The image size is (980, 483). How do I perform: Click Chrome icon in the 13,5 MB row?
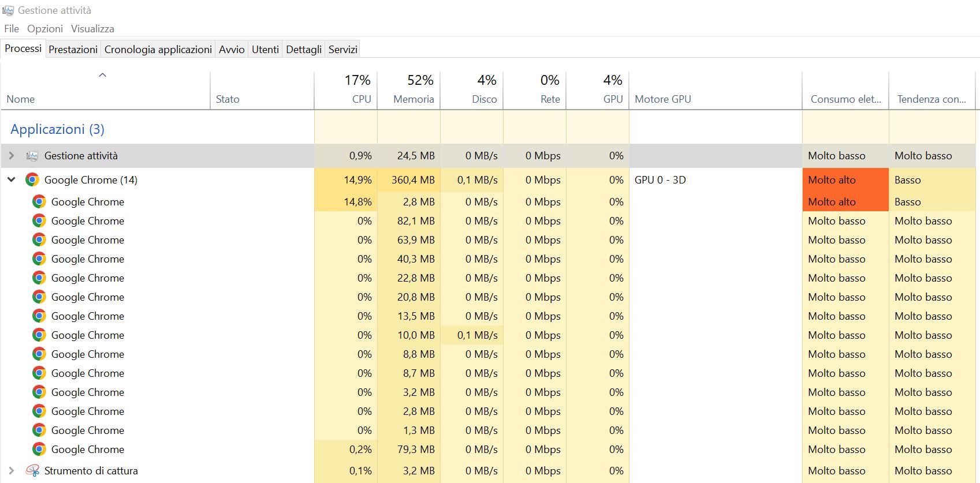[x=39, y=316]
